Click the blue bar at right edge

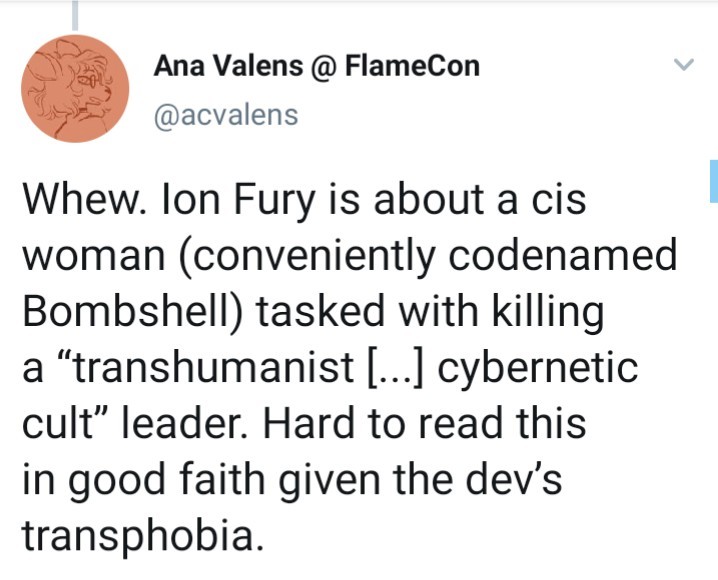(713, 181)
